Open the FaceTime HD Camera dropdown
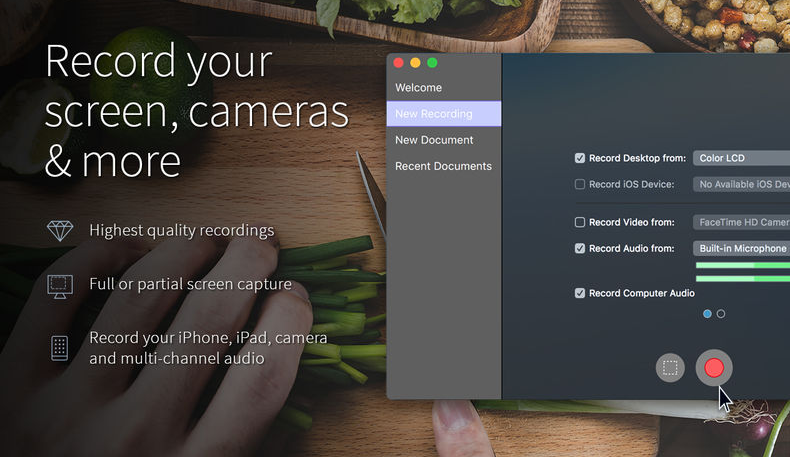Image resolution: width=790 pixels, height=457 pixels. click(x=741, y=222)
